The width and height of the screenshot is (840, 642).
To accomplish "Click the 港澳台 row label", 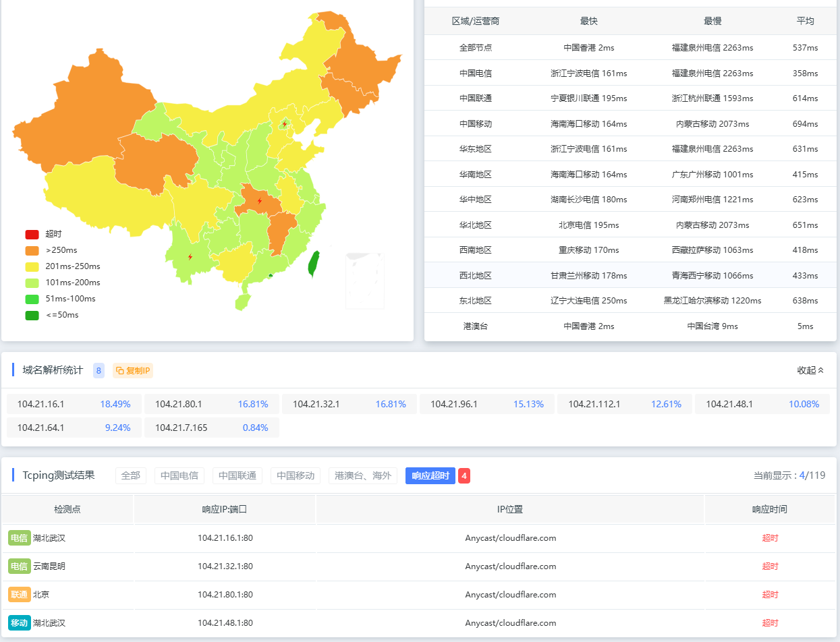I will click(476, 326).
